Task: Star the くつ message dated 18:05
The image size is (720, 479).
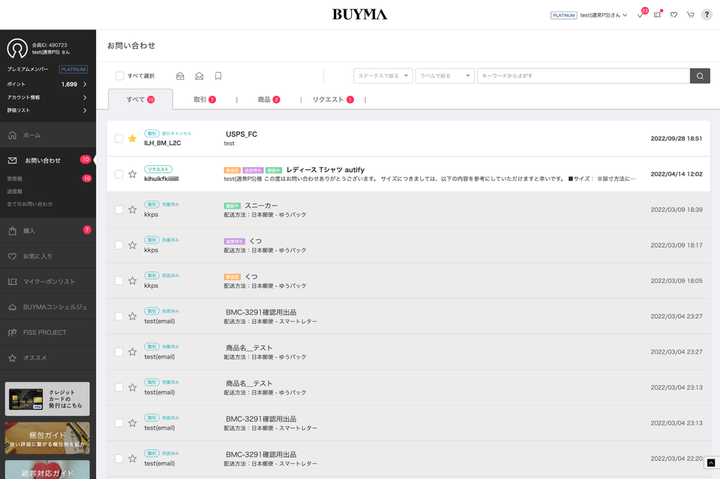Action: click(x=132, y=281)
